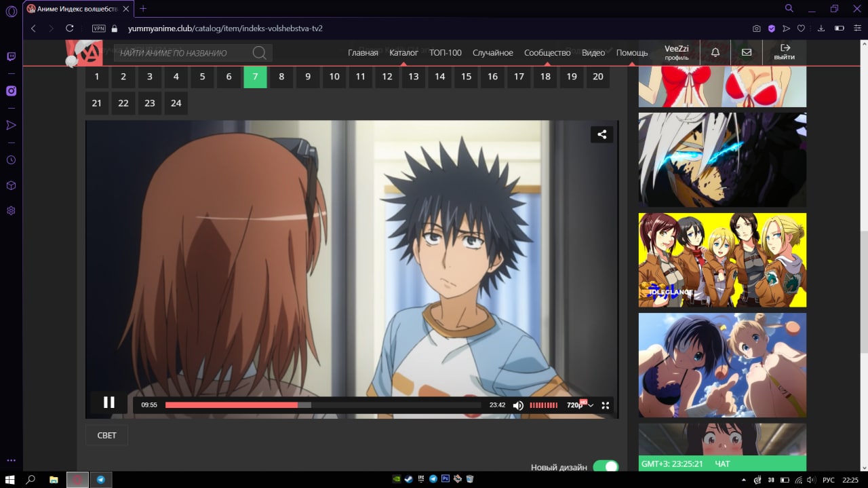Open Opera Twitch sidebar panel
Viewport: 868px width, 488px height.
click(x=11, y=56)
